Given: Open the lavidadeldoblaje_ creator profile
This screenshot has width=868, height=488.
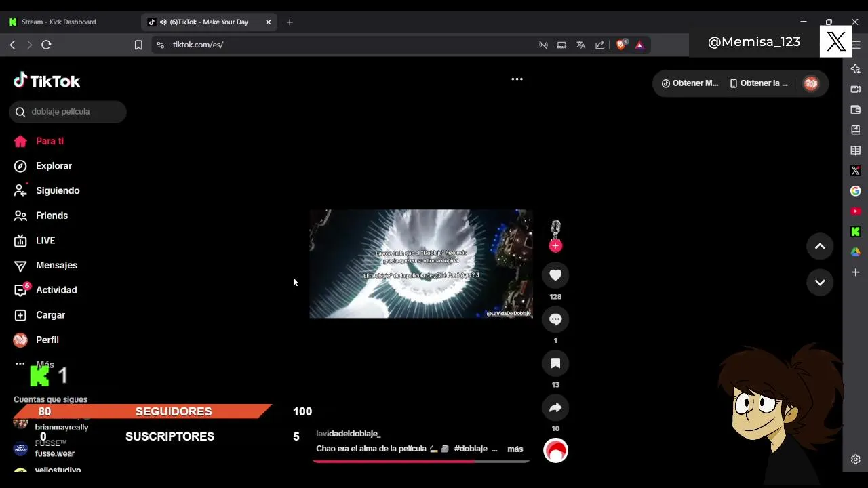Looking at the screenshot, I should (349, 434).
